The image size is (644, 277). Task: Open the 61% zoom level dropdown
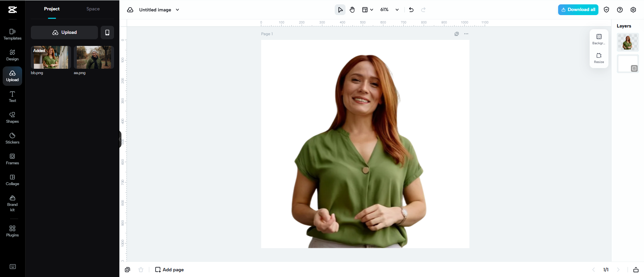389,10
